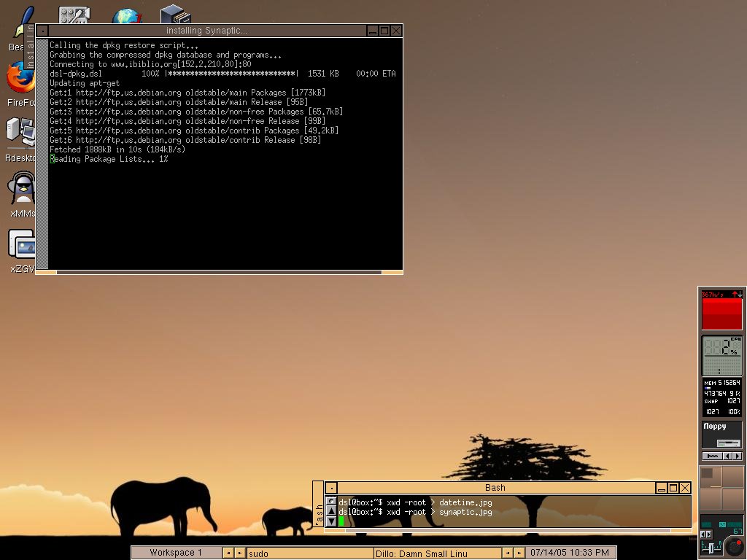Select next device in floppy dockapp
Screen dimensions: 747x560
pos(738,456)
